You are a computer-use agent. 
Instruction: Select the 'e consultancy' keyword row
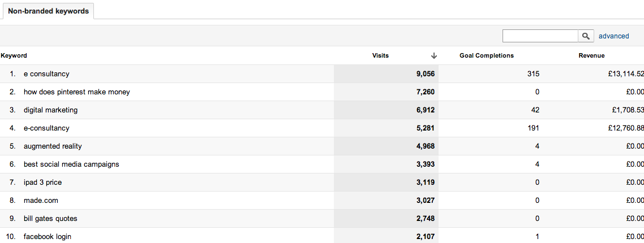coord(46,74)
